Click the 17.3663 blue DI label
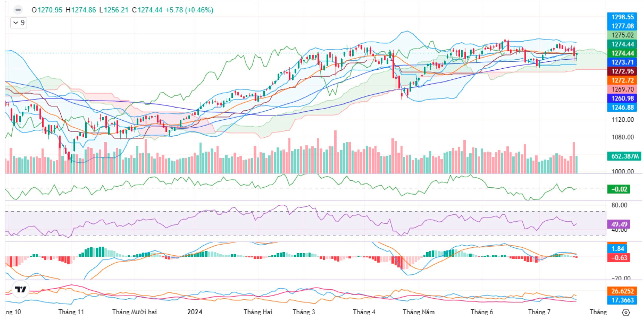 point(622,300)
